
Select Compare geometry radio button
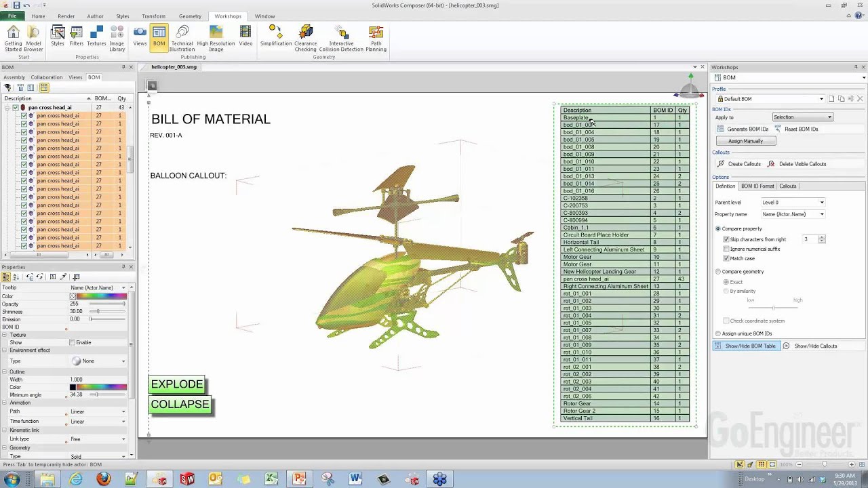pos(718,272)
